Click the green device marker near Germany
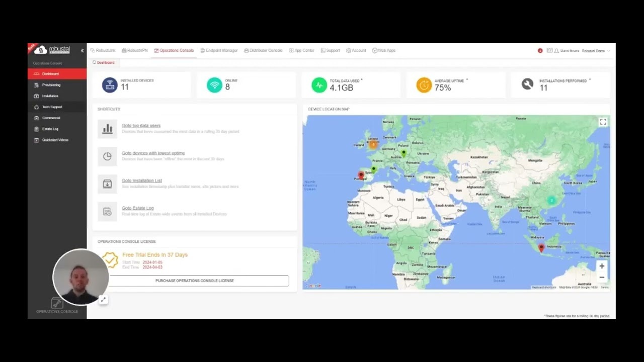The height and width of the screenshot is (362, 644). 404,153
